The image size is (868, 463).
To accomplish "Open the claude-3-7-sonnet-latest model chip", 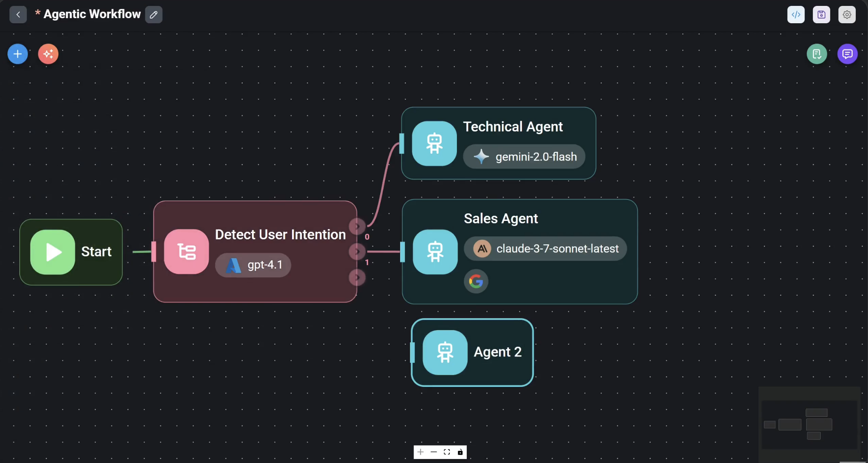I will coord(545,248).
